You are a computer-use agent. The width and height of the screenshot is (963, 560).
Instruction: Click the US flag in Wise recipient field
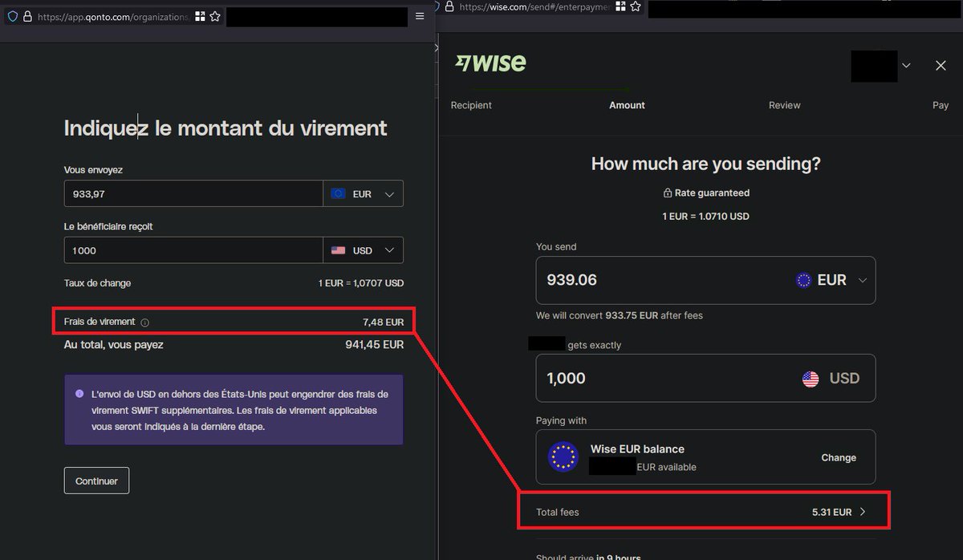811,379
